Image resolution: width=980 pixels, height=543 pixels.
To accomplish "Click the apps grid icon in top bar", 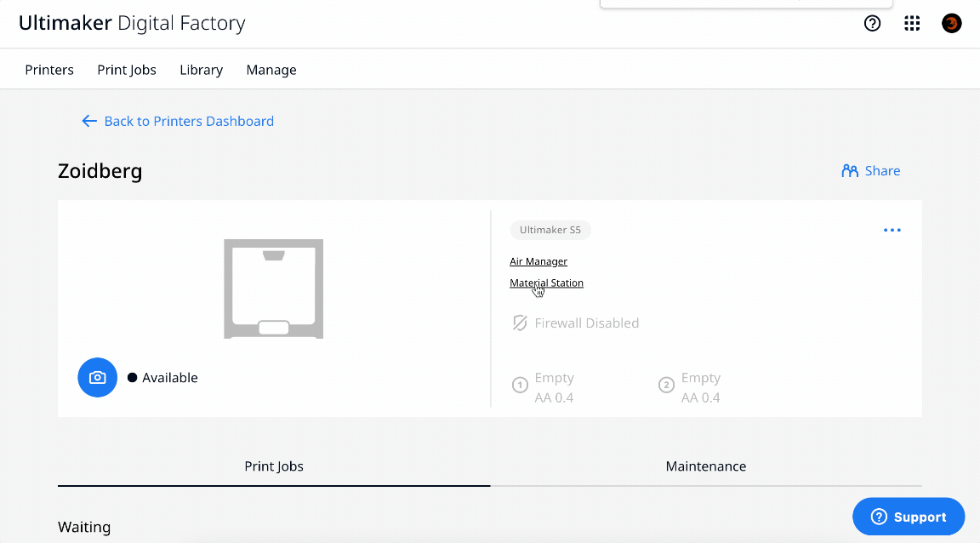I will 912,23.
